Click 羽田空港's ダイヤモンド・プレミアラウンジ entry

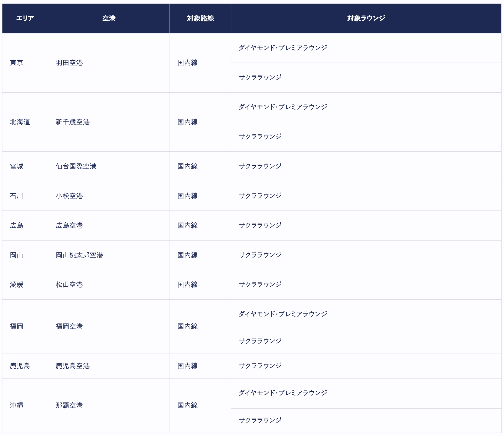[283, 48]
